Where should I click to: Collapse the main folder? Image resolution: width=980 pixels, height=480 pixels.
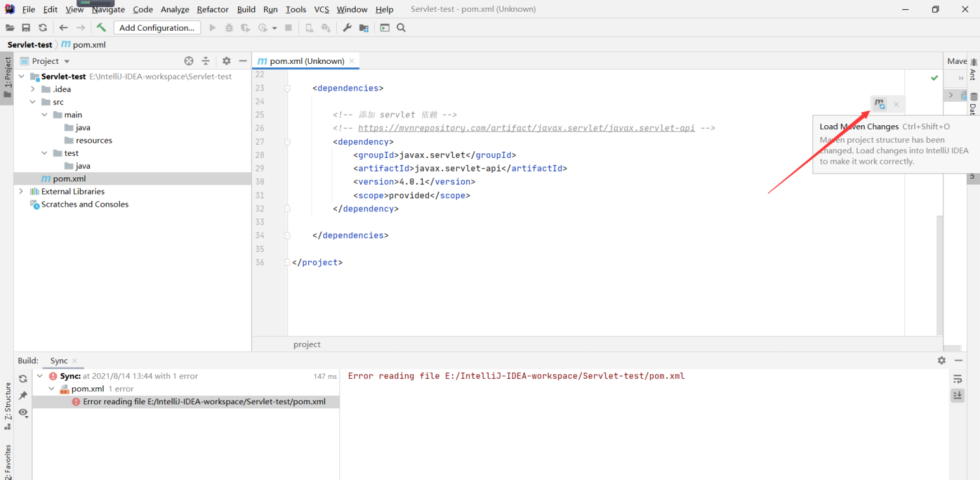tap(44, 115)
